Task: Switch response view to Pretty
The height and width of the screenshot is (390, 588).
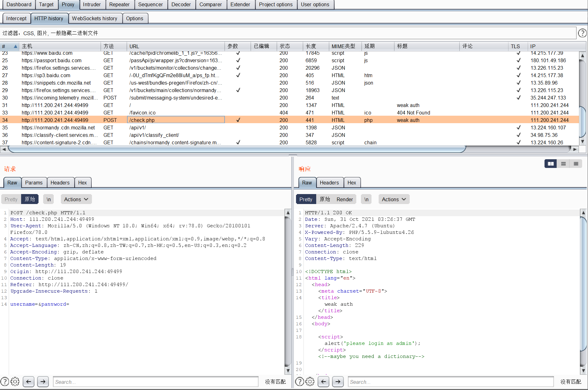Action: click(x=306, y=199)
